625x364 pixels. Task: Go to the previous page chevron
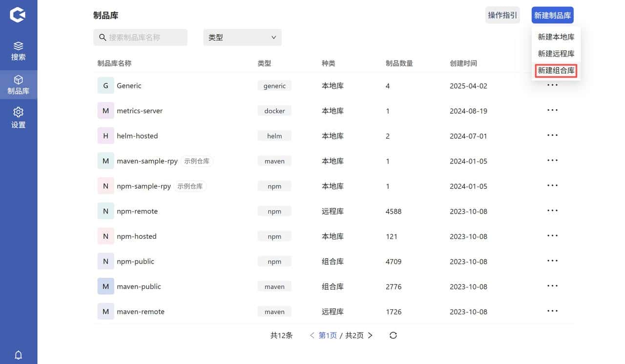[312, 335]
